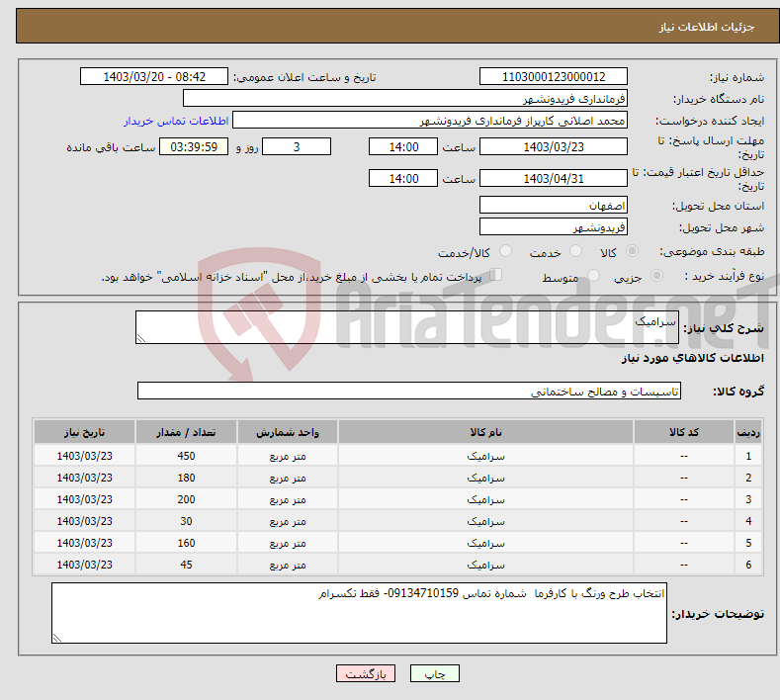Viewport: 780px width, 700px height.
Task: Click the date 1403/03/23 in row 3
Action: [85, 499]
